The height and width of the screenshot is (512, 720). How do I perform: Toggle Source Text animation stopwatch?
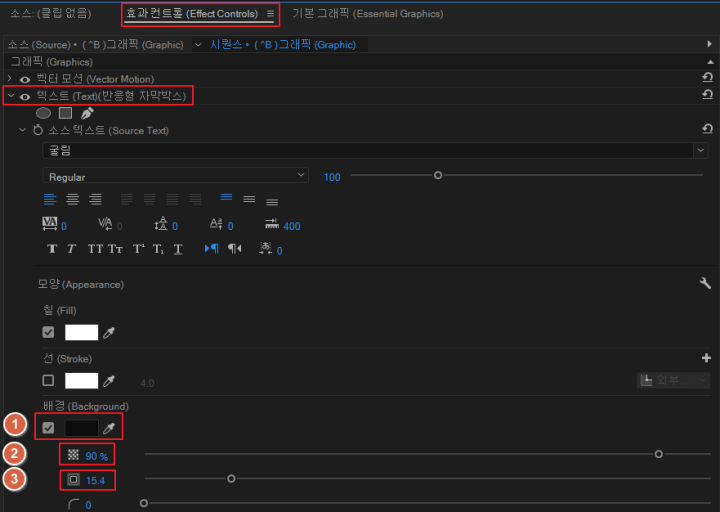click(38, 130)
